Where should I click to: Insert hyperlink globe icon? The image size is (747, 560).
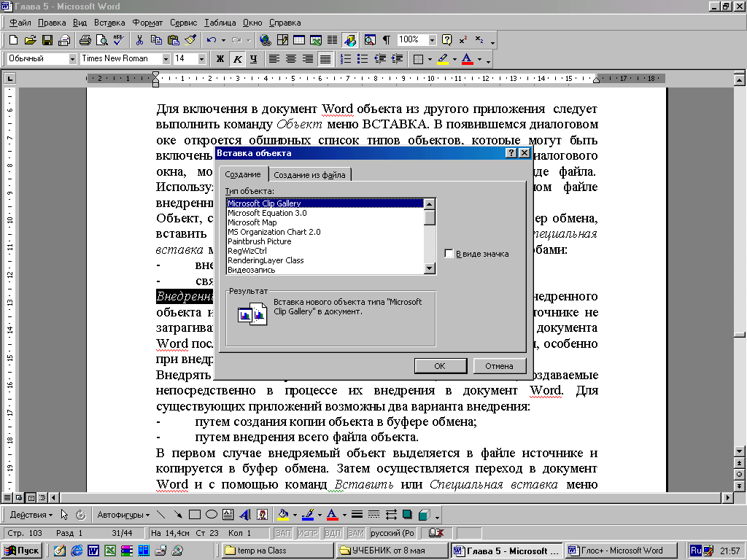click(265, 40)
